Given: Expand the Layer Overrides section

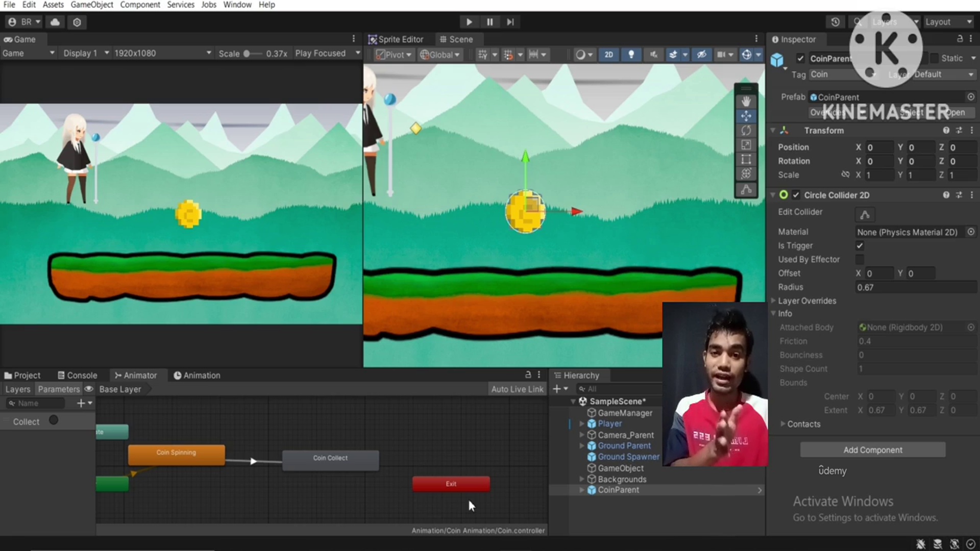Looking at the screenshot, I should [x=773, y=300].
